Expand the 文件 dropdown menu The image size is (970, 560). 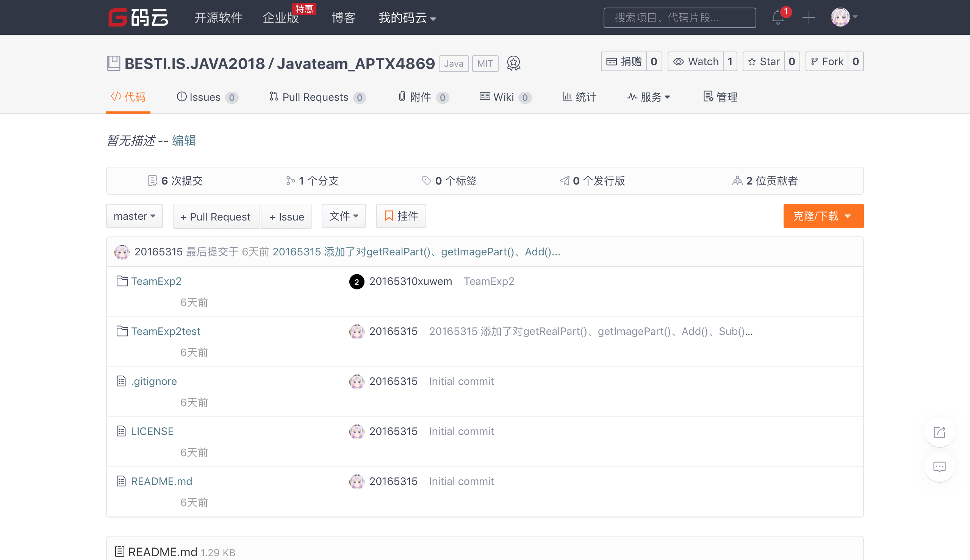(x=343, y=216)
